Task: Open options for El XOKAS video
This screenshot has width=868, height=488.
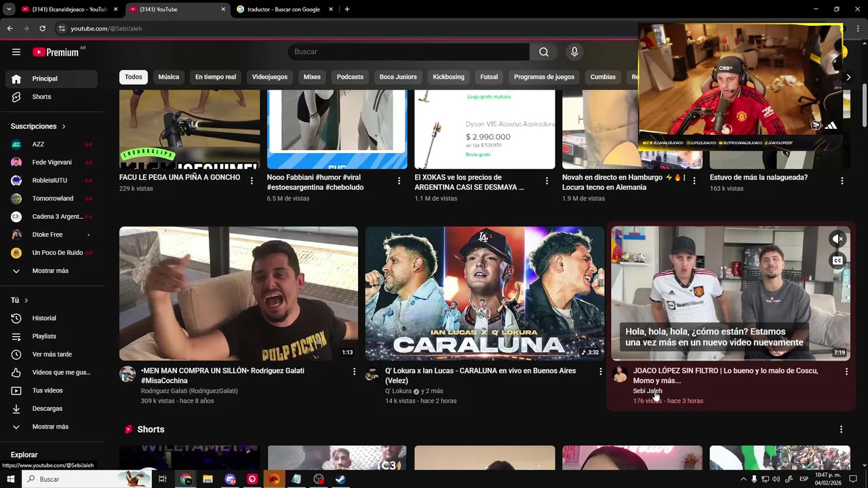Action: [x=547, y=181]
